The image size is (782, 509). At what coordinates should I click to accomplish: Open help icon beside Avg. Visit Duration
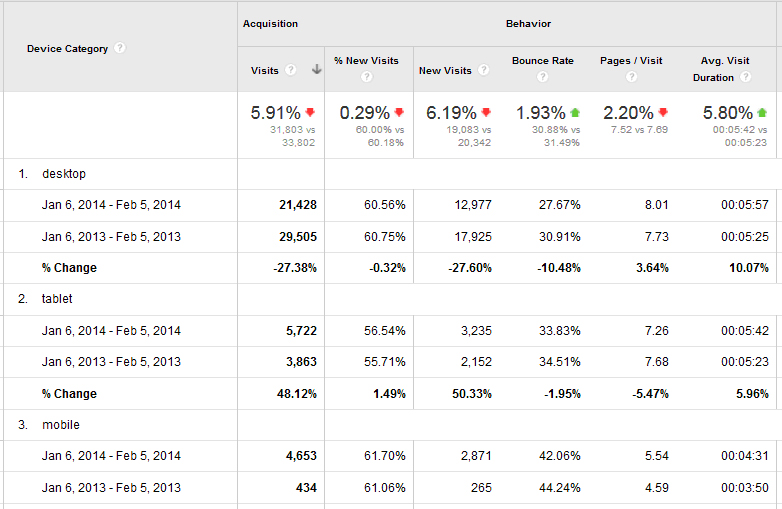click(746, 77)
